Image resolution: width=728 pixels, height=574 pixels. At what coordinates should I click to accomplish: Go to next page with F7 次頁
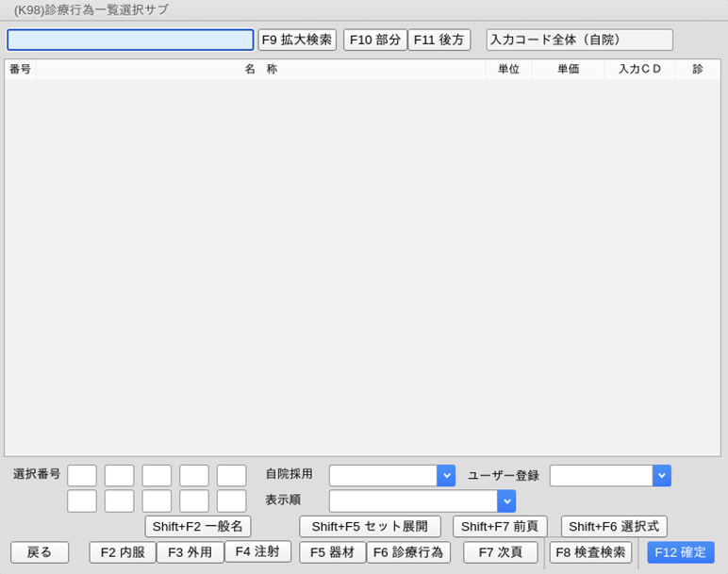(500, 552)
